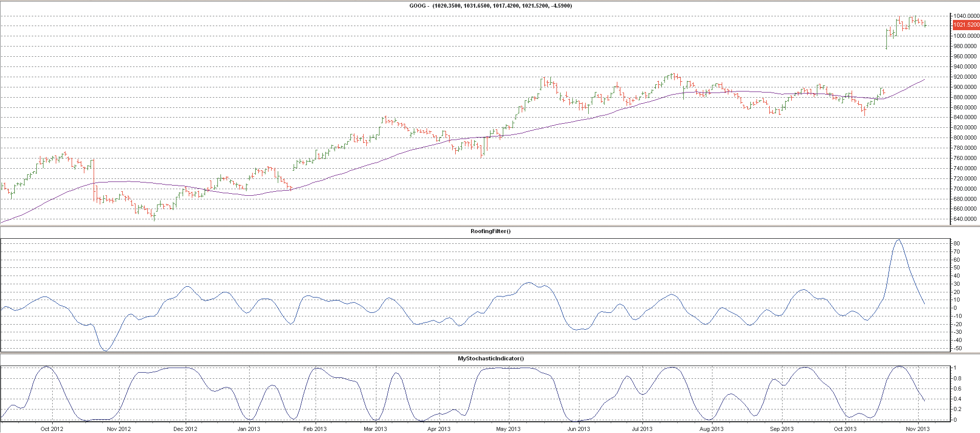The width and height of the screenshot is (980, 433).
Task: Click the red 1021.5200 current price tag
Action: 966,25
